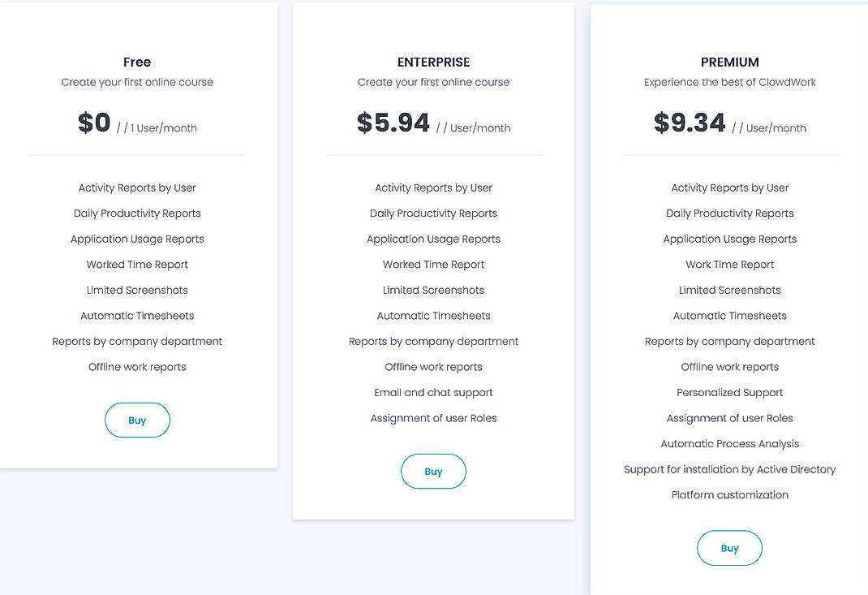This screenshot has width=868, height=595.
Task: Click Platform customization under Premium plan
Action: [x=729, y=494]
